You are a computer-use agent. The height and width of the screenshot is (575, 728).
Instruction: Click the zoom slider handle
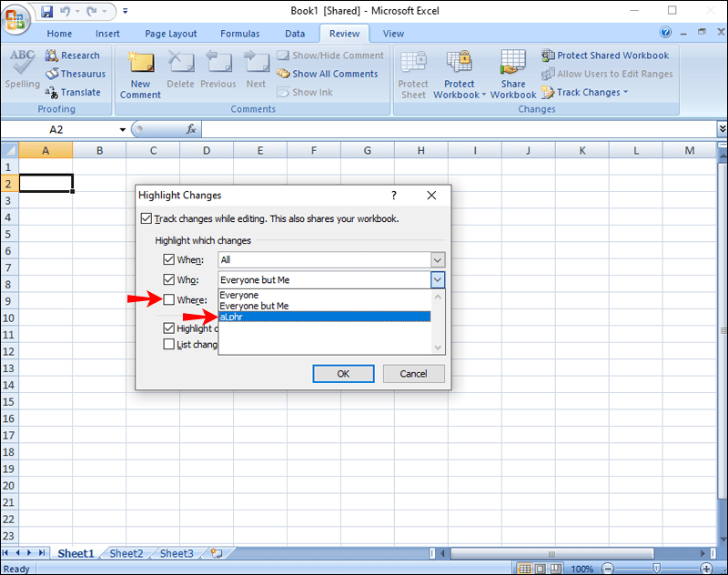click(656, 569)
